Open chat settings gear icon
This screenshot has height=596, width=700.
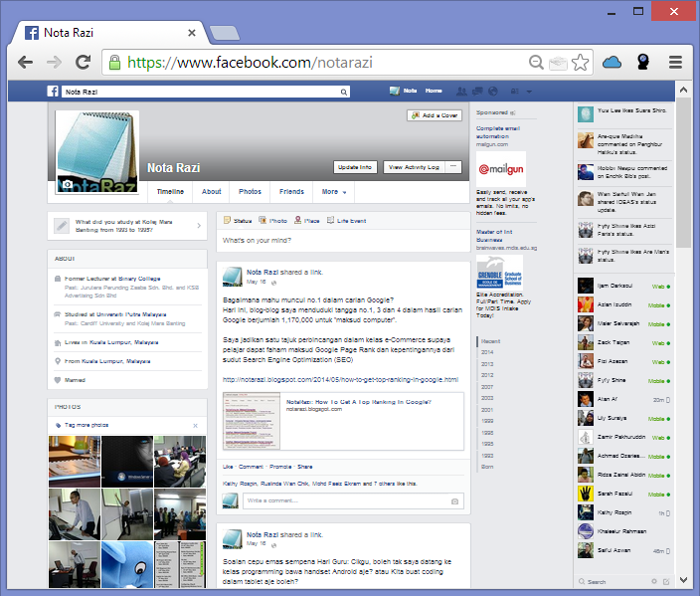654,581
